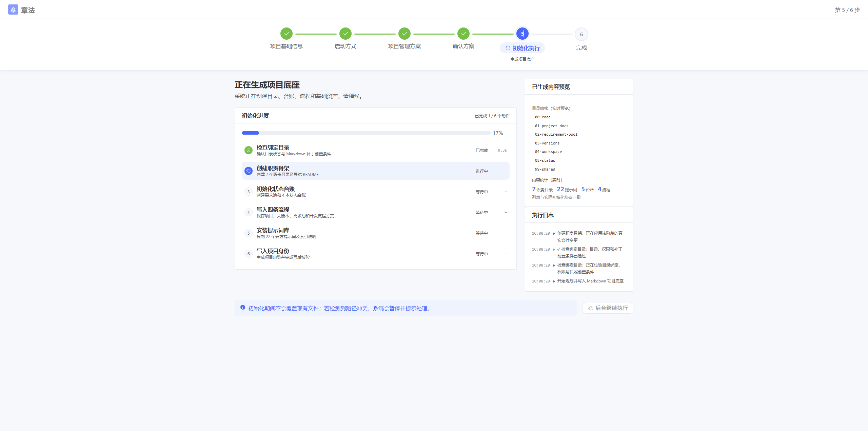Click the 4 流程 statistic
Image resolution: width=868 pixels, height=431 pixels.
[604, 189]
